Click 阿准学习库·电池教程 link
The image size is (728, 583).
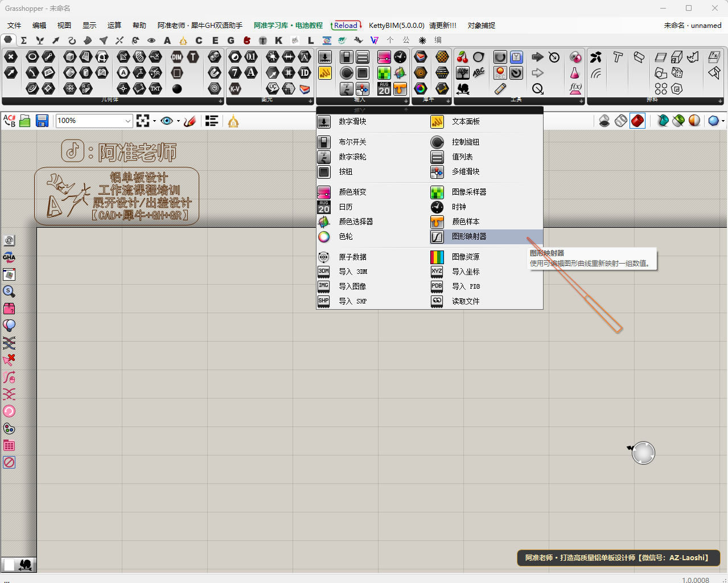pos(288,26)
